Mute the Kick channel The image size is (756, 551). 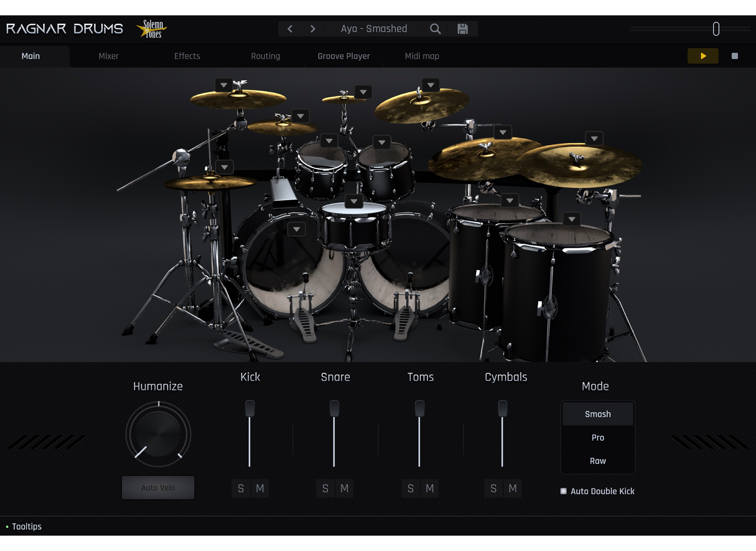(x=260, y=488)
